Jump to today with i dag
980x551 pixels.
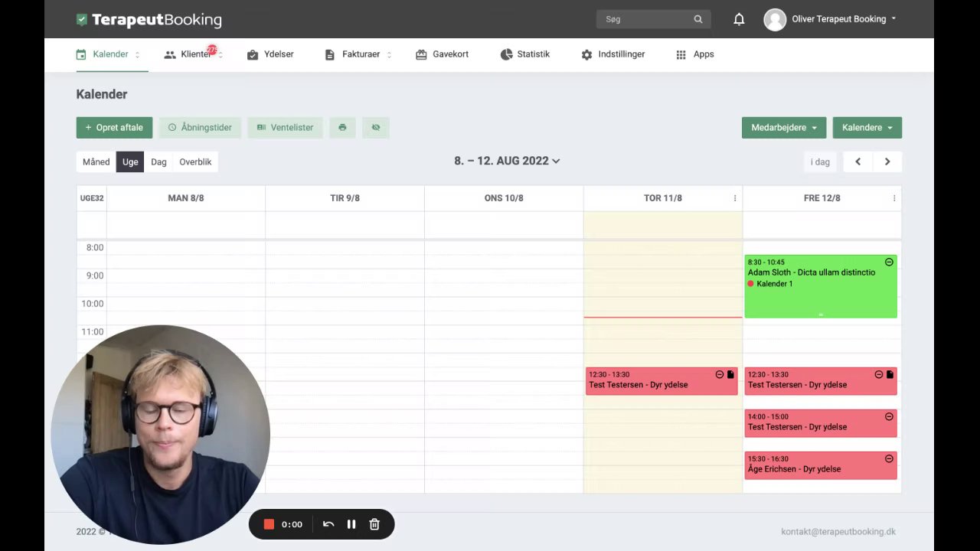(x=820, y=161)
